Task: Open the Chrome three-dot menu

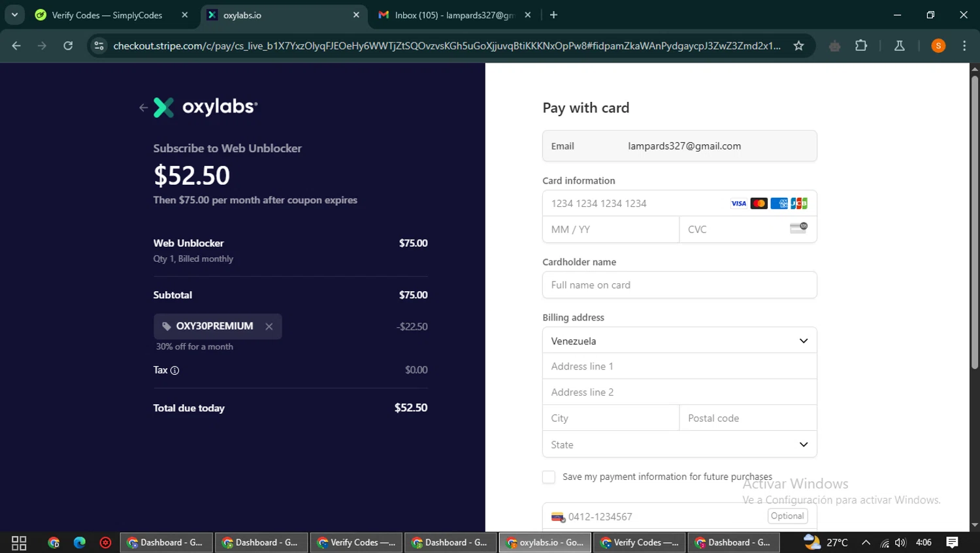Action: [964, 46]
